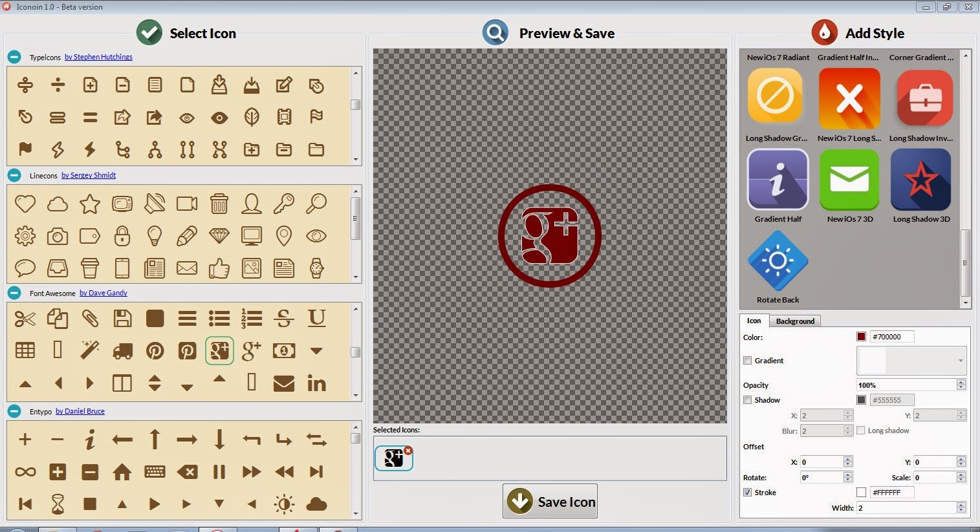Switch to the Background tab
Screen dimensions: 980x532
point(795,321)
